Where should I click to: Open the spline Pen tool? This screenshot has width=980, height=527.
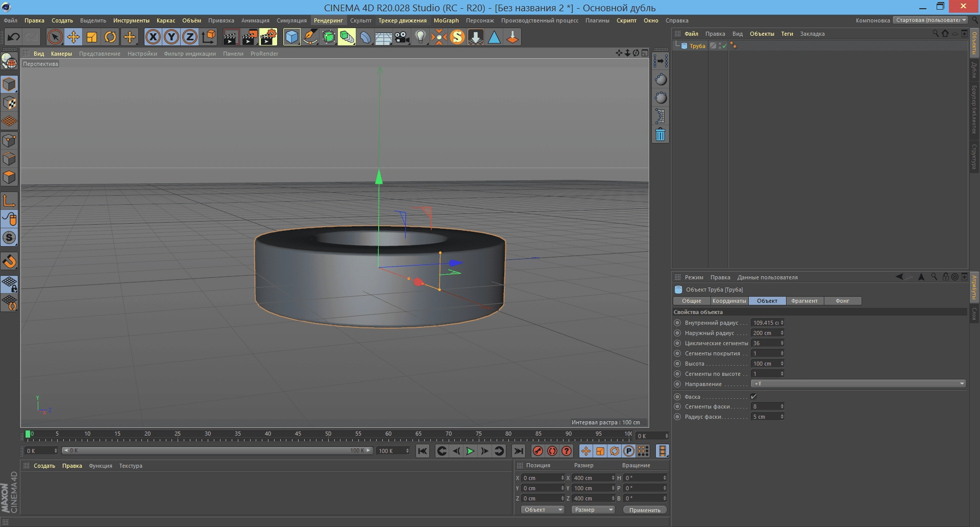310,37
